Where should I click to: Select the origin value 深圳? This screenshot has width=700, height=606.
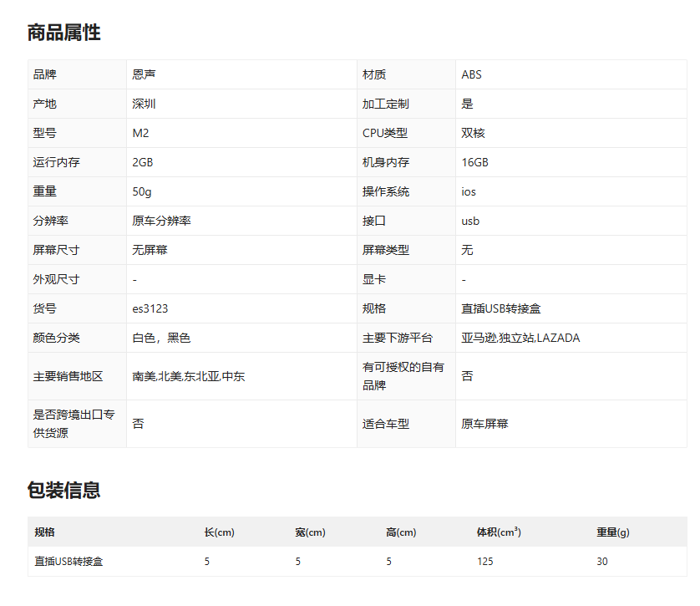(144, 104)
